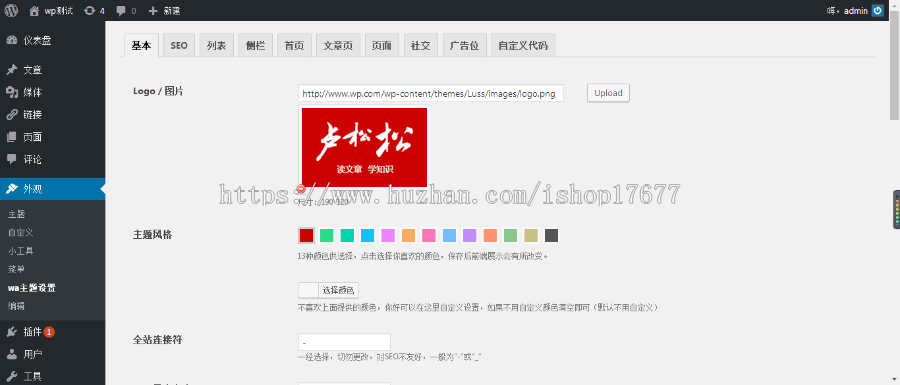
Task: Click the plugins plug icon
Action: (x=11, y=332)
